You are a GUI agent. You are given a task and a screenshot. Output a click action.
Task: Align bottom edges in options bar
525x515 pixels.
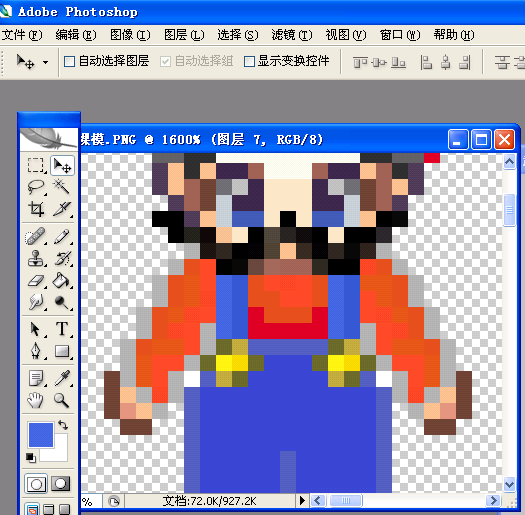tap(398, 62)
